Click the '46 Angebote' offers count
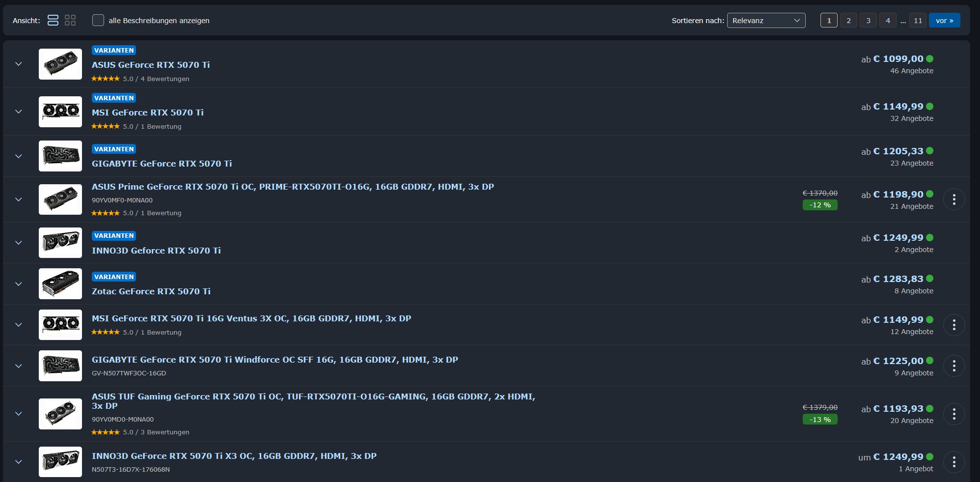Viewport: 980px width, 482px height. tap(912, 71)
